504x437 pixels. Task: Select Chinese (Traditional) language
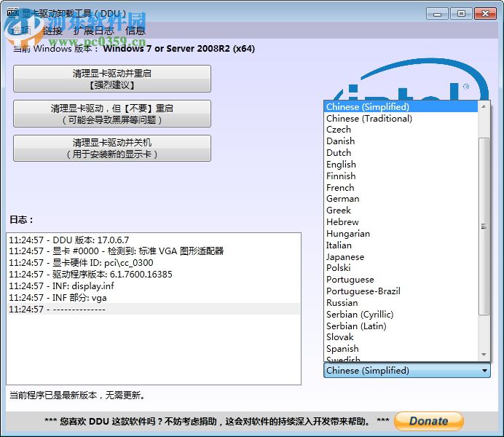coord(401,118)
